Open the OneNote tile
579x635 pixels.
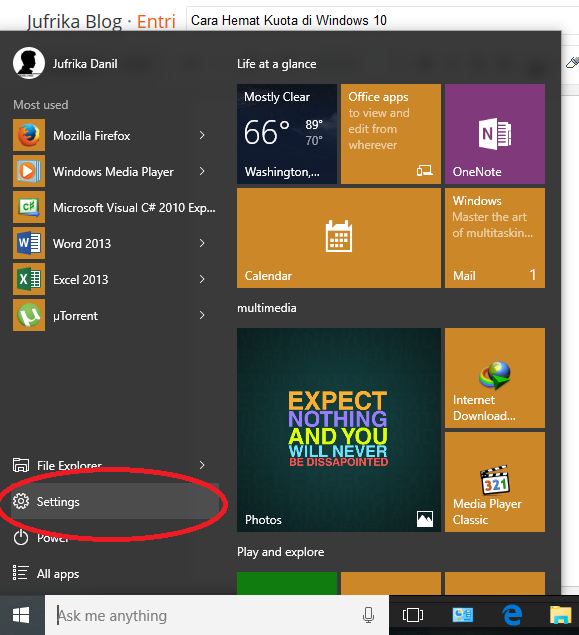coord(495,134)
